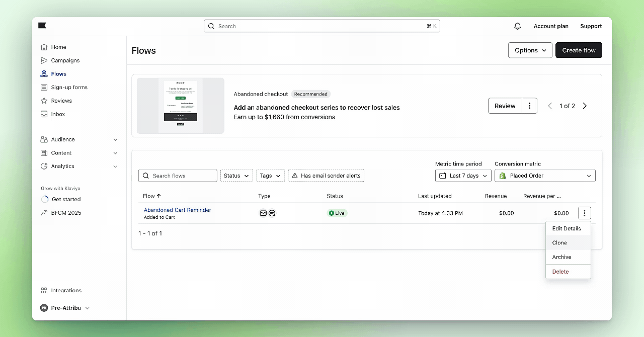
Task: Click the Support link
Action: point(591,26)
